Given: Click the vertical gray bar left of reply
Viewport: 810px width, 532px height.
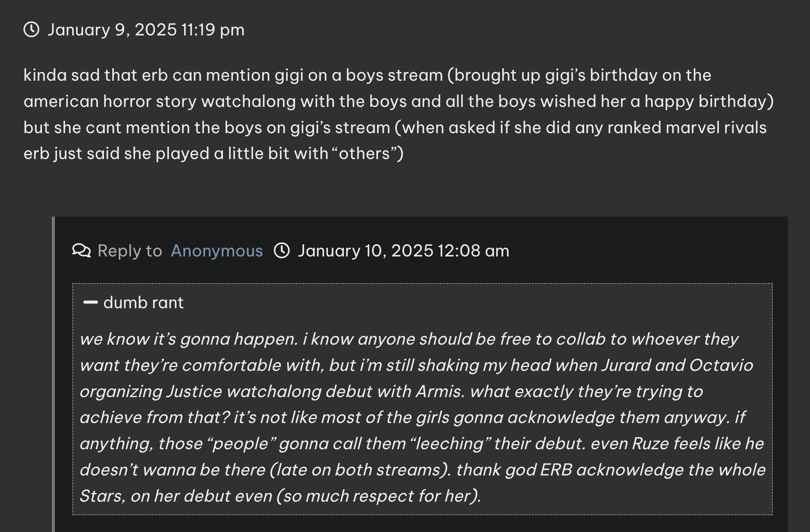Looking at the screenshot, I should click(x=53, y=374).
